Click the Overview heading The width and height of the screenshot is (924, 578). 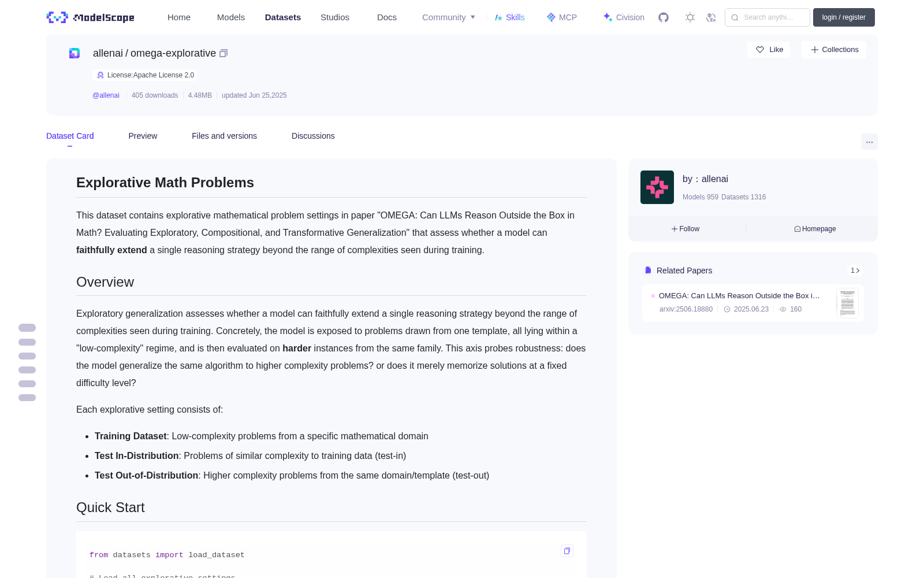tap(105, 282)
